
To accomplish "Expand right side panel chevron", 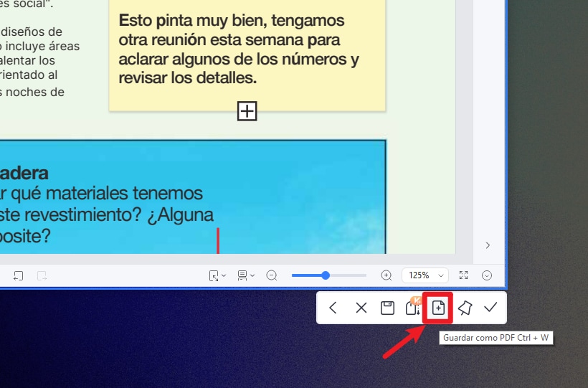I will (488, 245).
